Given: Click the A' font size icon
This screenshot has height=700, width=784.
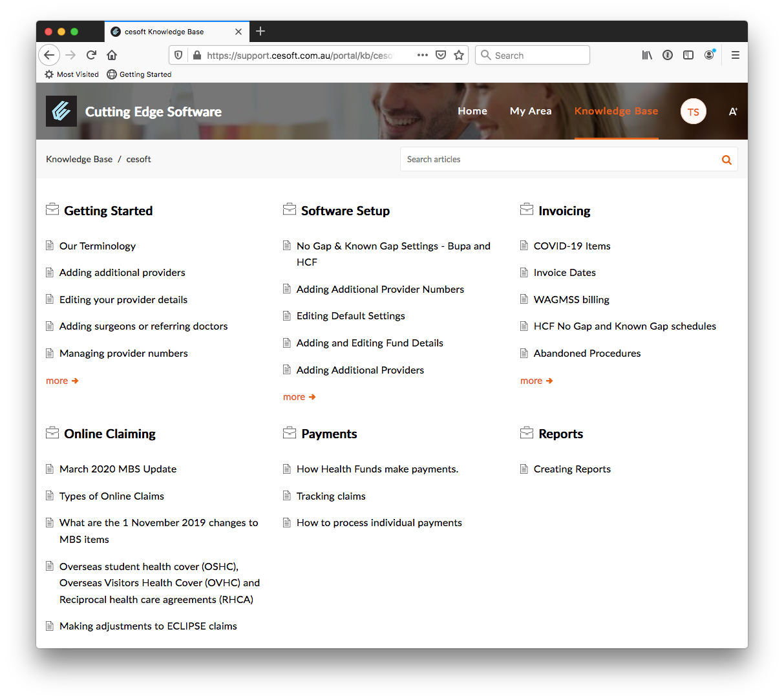Looking at the screenshot, I should [x=733, y=112].
